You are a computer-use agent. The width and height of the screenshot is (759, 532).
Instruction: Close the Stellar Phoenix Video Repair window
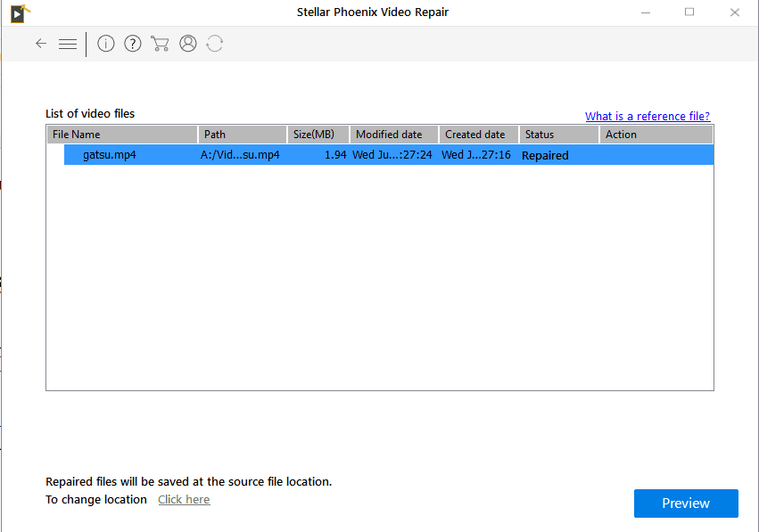tap(735, 12)
